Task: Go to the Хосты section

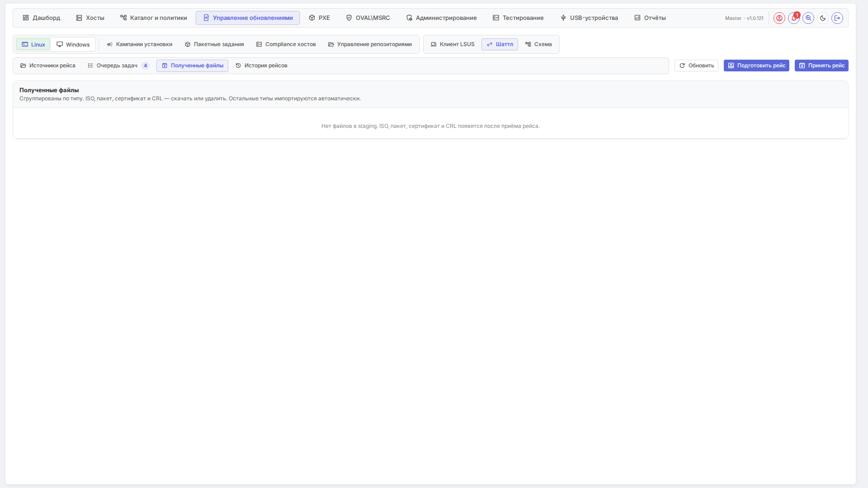Action: [90, 18]
